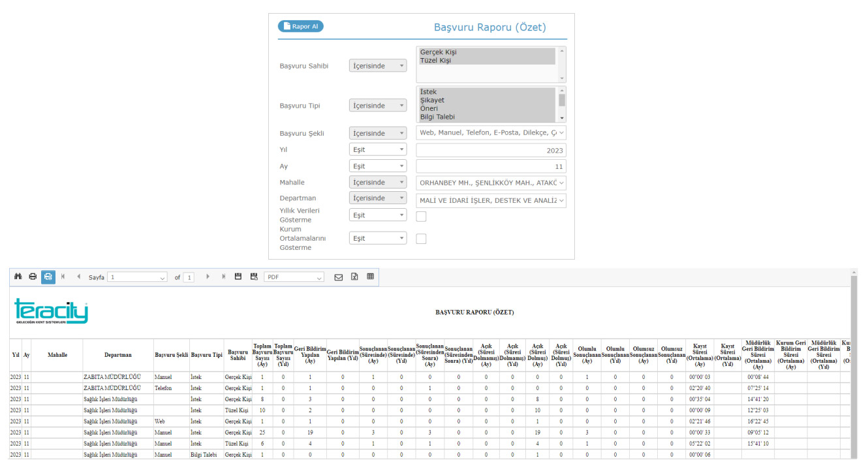The width and height of the screenshot is (868, 471).
Task: Click the highlighted print page icon
Action: point(48,277)
